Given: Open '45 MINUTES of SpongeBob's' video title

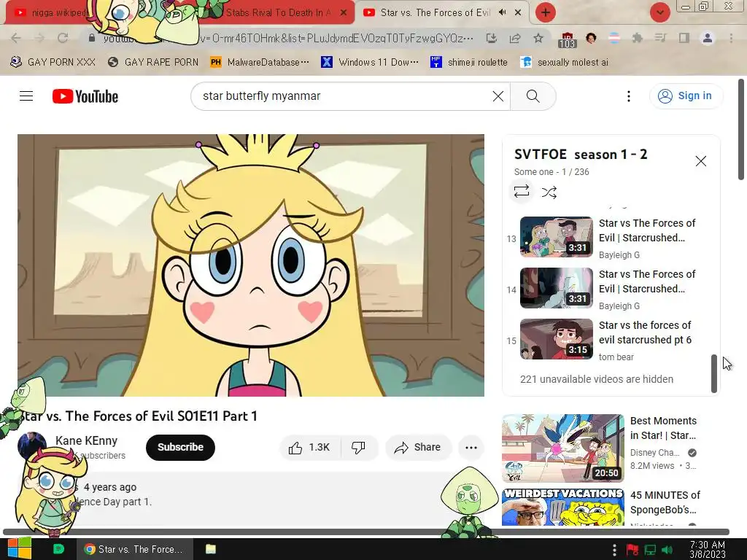Looking at the screenshot, I should [x=665, y=502].
